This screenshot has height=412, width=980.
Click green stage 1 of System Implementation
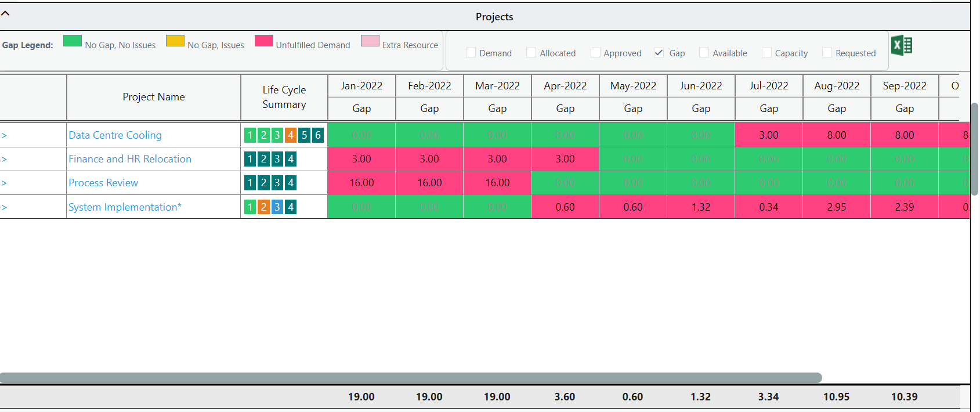[x=250, y=207]
